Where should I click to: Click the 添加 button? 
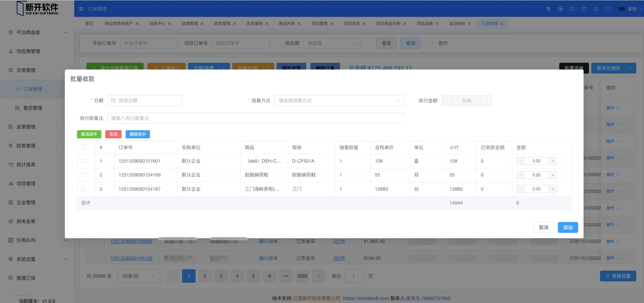pyautogui.click(x=568, y=227)
